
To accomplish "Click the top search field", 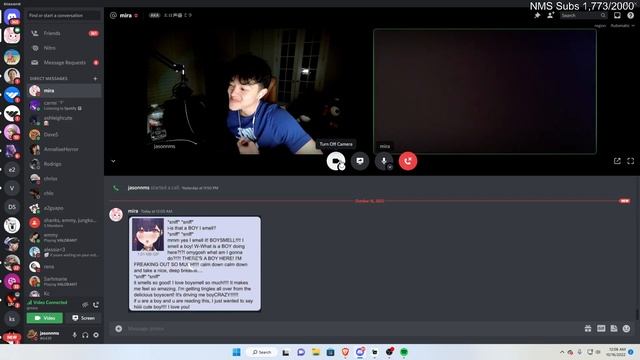I will click(x=583, y=16).
